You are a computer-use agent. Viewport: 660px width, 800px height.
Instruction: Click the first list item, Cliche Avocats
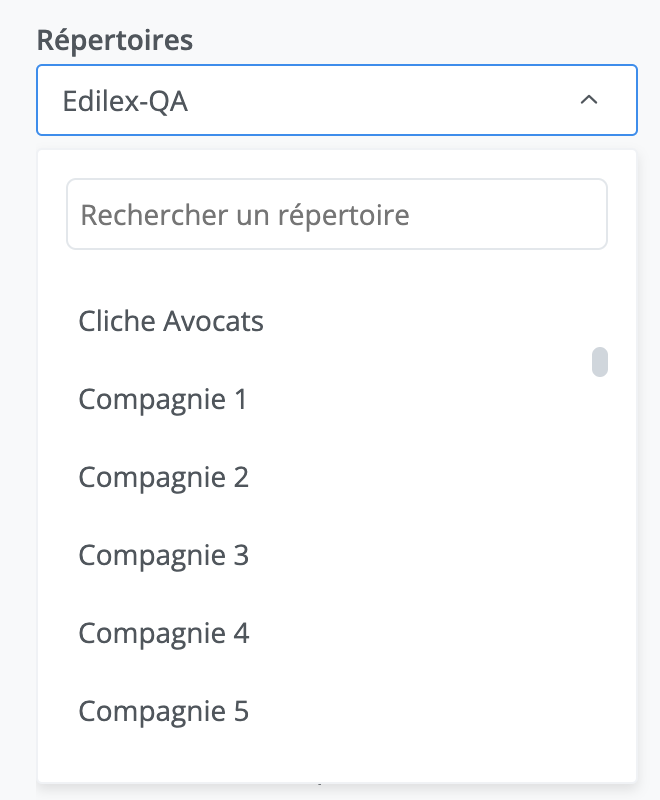171,321
